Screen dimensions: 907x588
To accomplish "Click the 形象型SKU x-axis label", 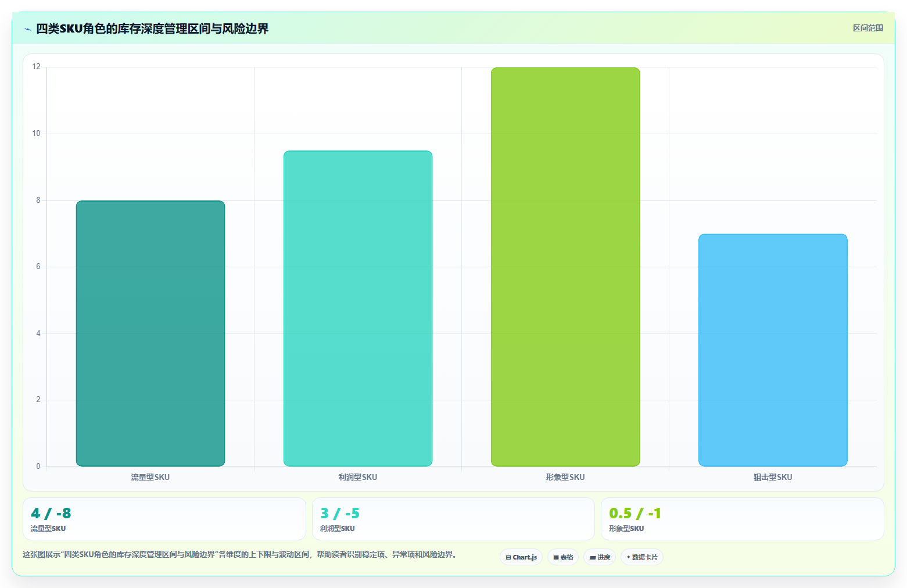I will pyautogui.click(x=565, y=477).
